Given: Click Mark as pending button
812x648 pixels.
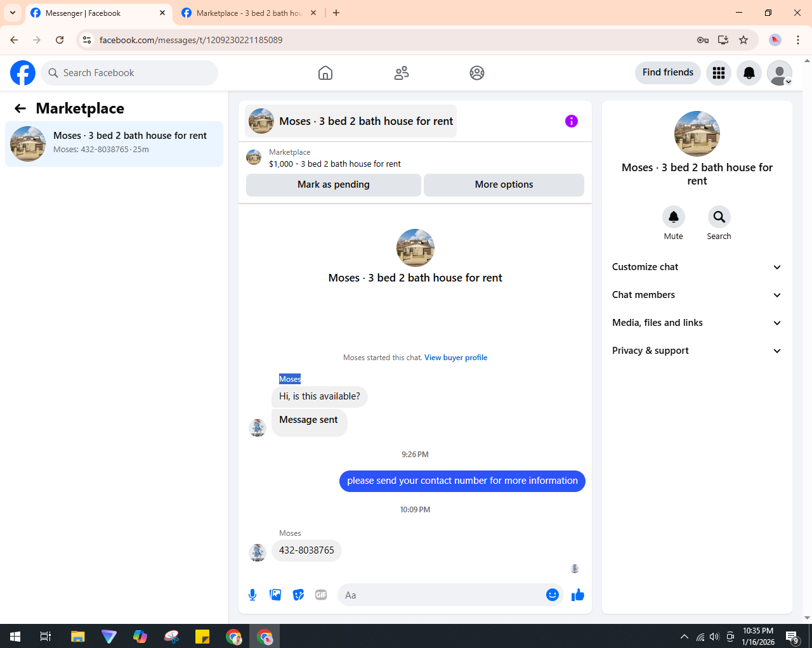Looking at the screenshot, I should pos(334,185).
